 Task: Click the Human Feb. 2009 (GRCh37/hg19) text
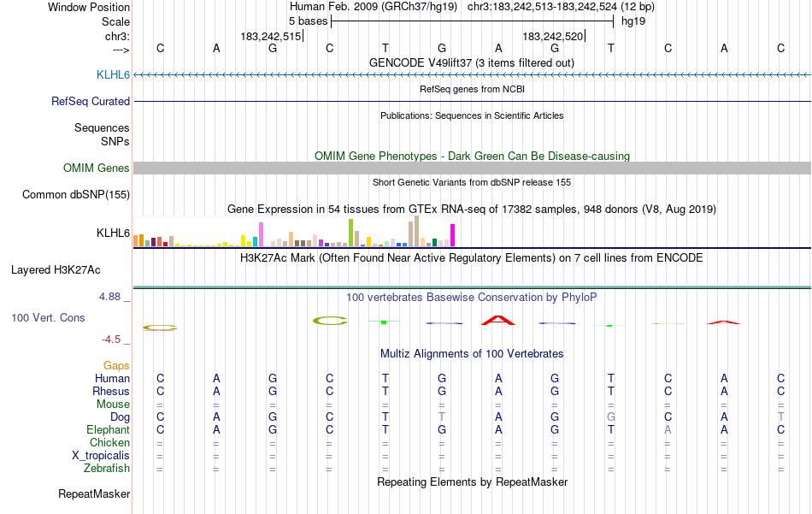pos(374,7)
